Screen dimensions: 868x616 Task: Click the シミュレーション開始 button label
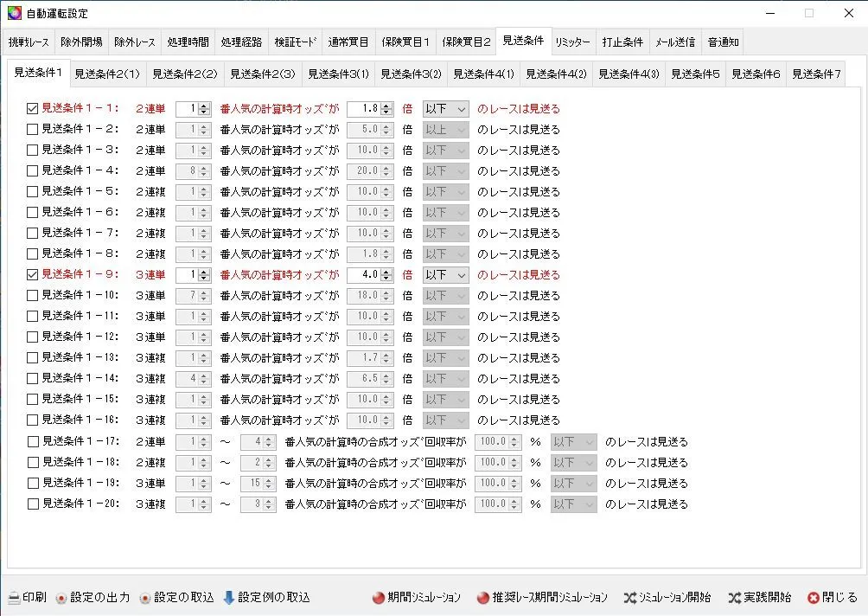click(x=675, y=597)
